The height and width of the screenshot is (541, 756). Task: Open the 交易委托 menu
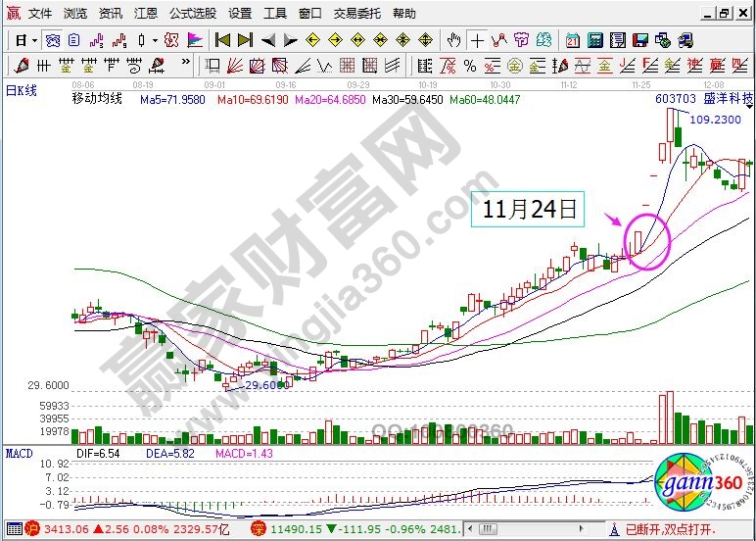tap(356, 14)
